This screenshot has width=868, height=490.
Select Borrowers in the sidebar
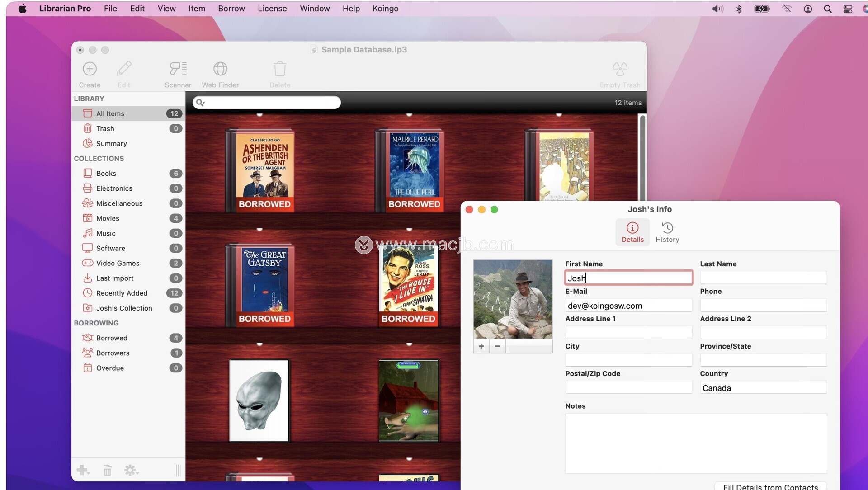click(x=113, y=353)
